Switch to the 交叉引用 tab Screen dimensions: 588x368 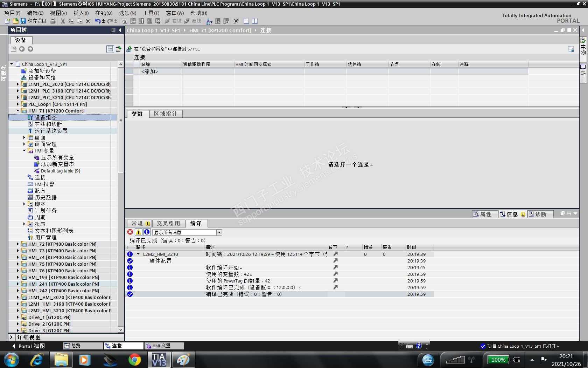[x=168, y=224]
